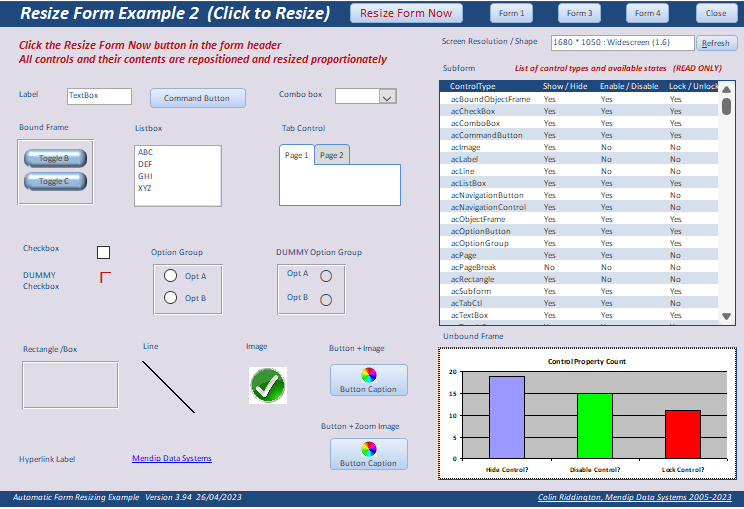Viewport: 744px width, 509px height.
Task: Click in the TextBox field
Action: [99, 96]
